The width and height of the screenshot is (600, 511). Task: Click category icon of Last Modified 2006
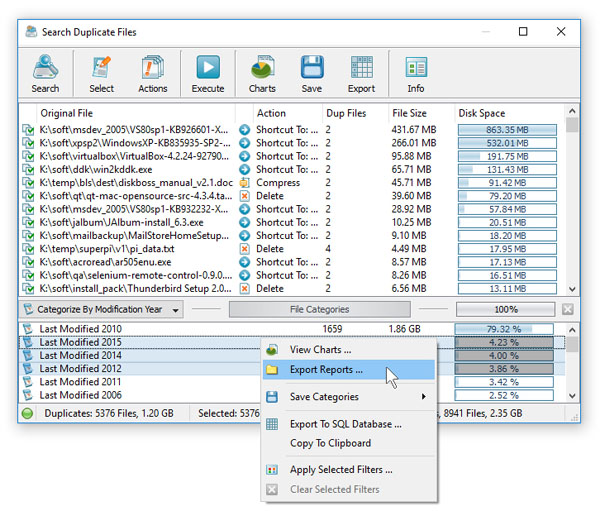click(28, 395)
